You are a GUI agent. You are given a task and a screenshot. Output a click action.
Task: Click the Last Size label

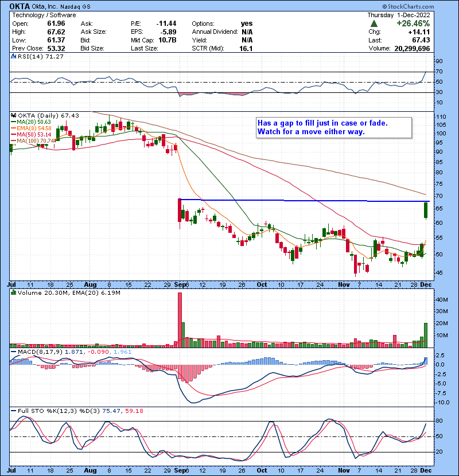[144, 49]
